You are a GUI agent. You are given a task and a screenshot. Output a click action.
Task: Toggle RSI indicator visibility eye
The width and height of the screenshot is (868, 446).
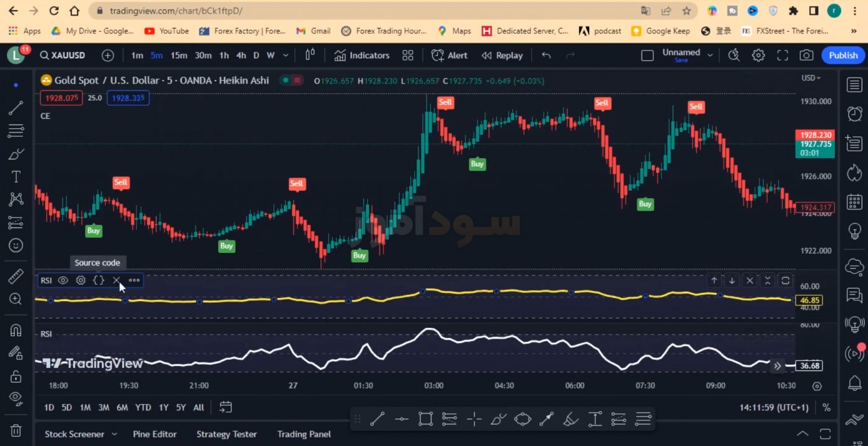(63, 280)
